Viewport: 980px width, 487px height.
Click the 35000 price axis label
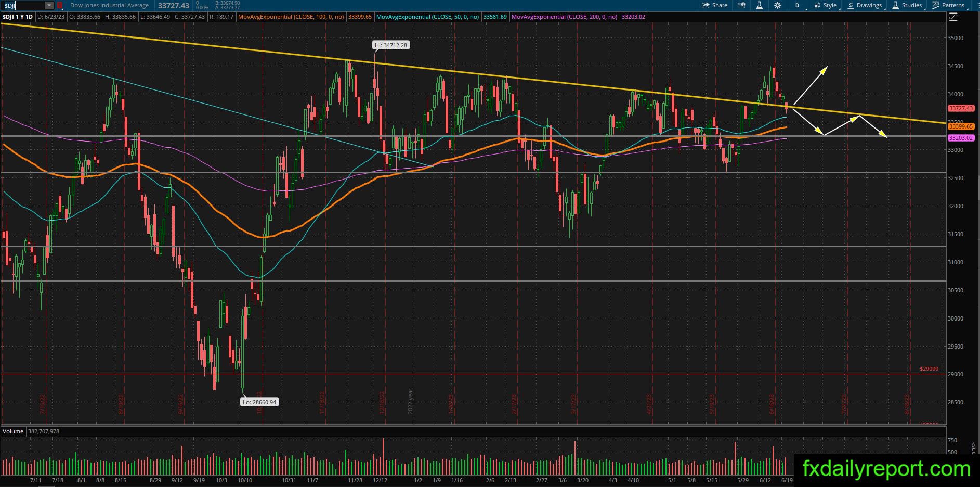(956, 38)
